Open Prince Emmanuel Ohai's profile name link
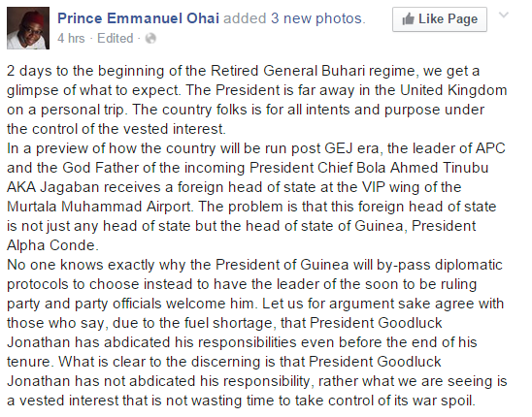 click(139, 18)
